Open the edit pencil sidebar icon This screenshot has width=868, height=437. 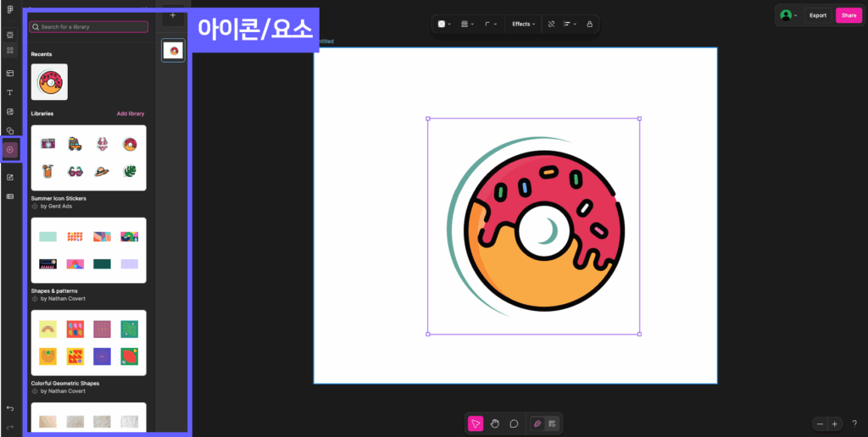(10, 177)
